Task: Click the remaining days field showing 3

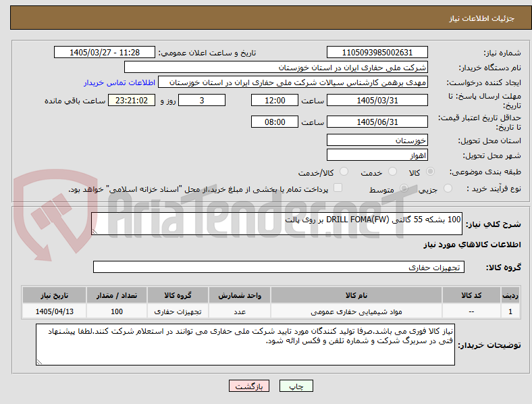Action: [202, 100]
